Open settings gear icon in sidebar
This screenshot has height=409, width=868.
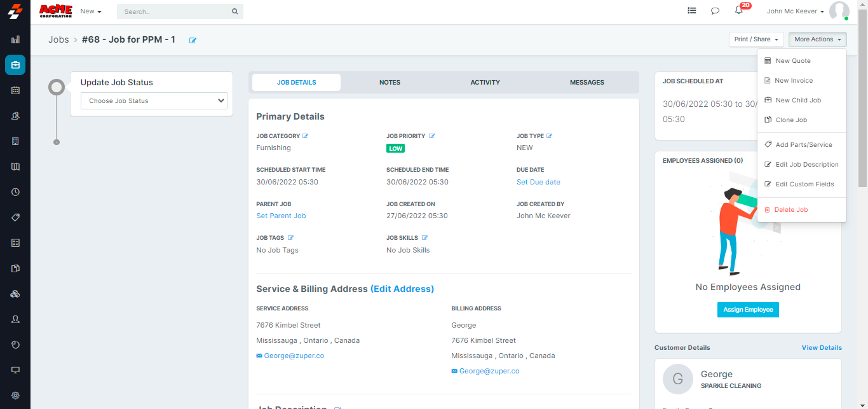click(15, 395)
